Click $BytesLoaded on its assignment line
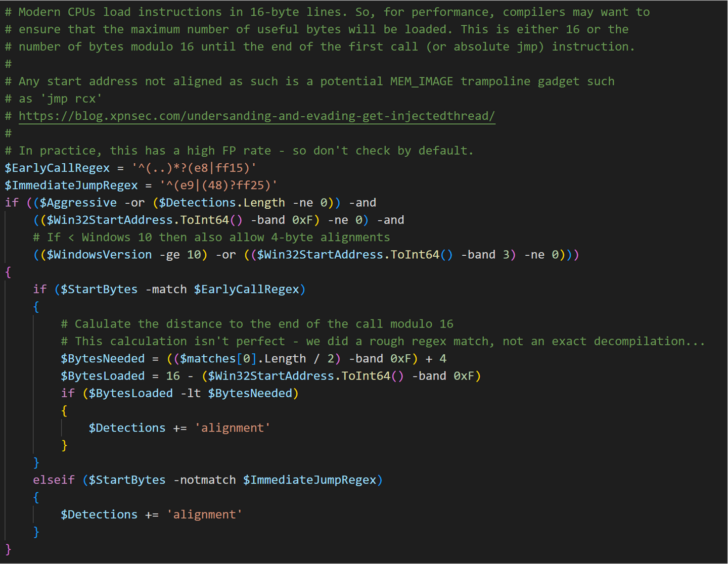 (x=103, y=376)
